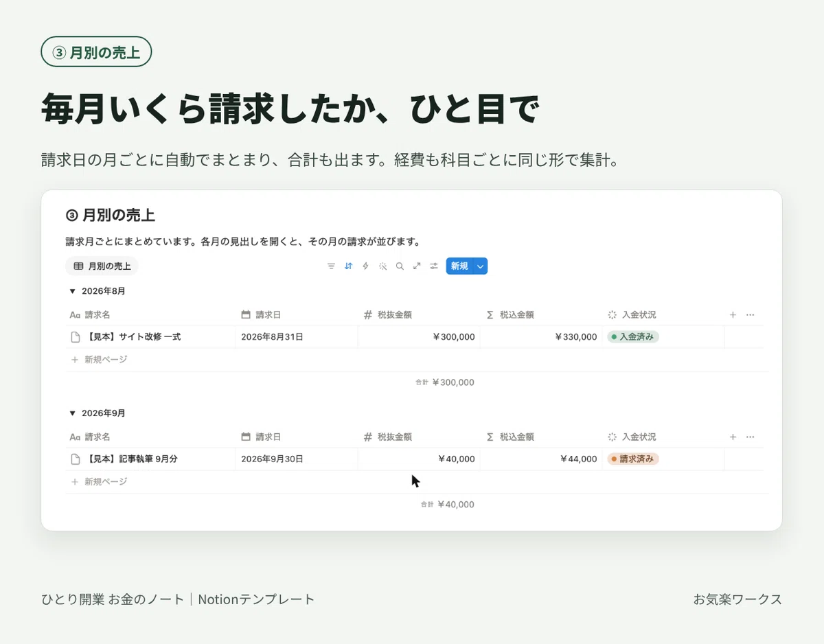Click the 2026年8月31日 date cell
The image size is (824, 644).
[297, 337]
